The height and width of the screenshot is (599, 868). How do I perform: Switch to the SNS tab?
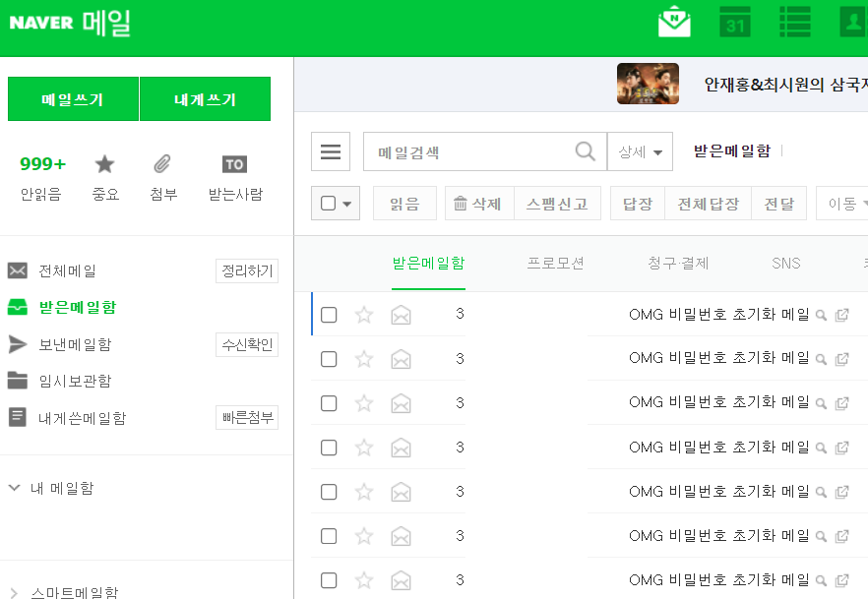coord(786,264)
